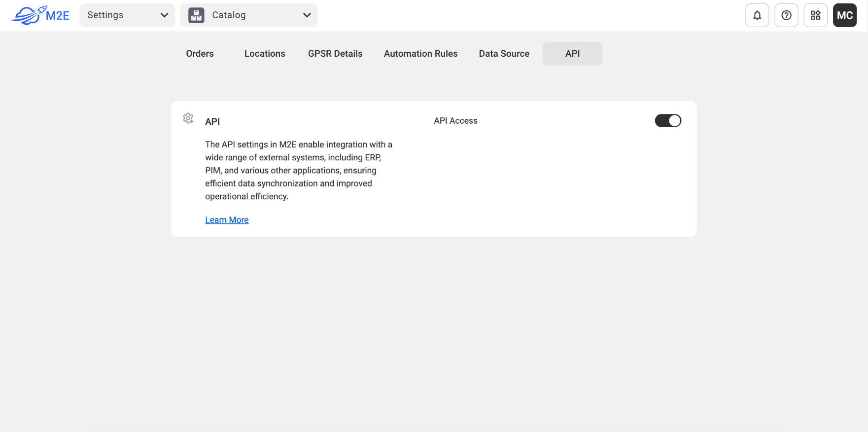This screenshot has width=868, height=432.
Task: Open the GPSR Details tab
Action: click(x=335, y=54)
